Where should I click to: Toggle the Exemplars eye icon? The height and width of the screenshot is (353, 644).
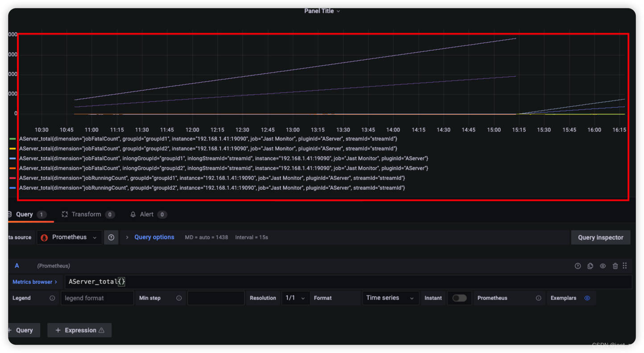click(587, 298)
